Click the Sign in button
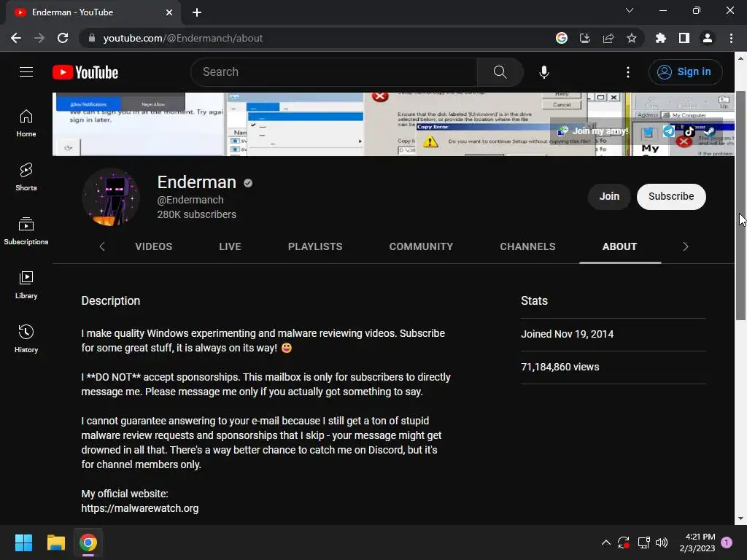The width and height of the screenshot is (747, 560). click(x=686, y=72)
